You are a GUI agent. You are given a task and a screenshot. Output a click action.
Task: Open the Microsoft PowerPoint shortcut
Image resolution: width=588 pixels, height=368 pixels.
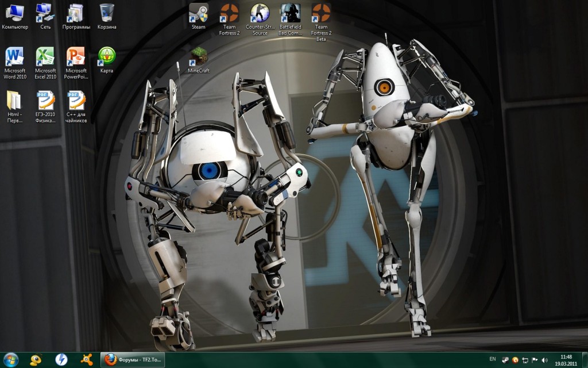click(x=76, y=63)
